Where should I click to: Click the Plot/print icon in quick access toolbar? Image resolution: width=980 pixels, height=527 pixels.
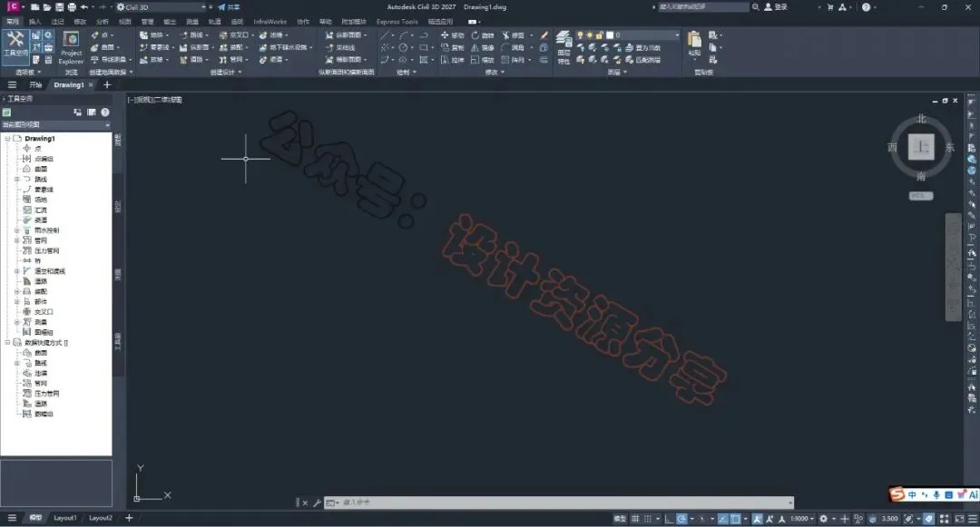[x=72, y=7]
